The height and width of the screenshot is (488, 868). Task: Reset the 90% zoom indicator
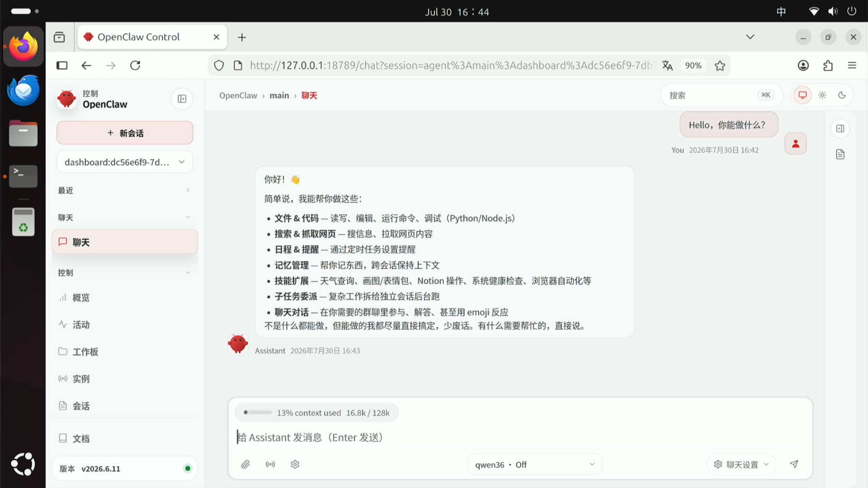[693, 66]
